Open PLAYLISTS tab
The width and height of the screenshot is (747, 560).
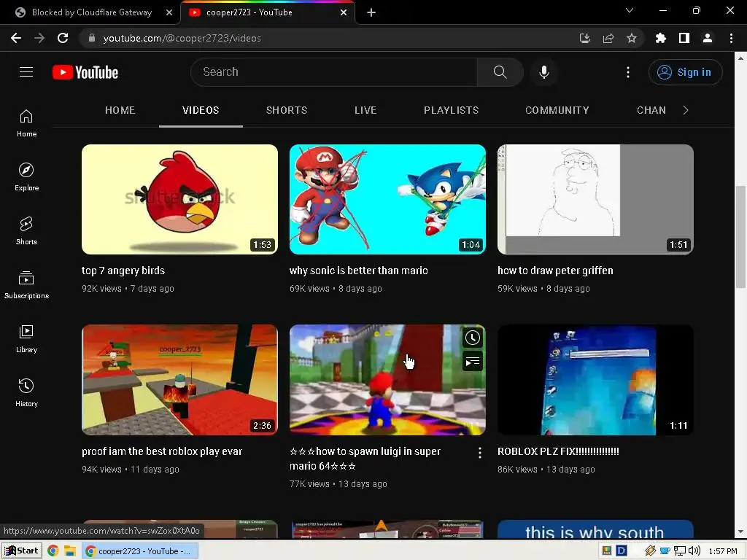tap(451, 110)
